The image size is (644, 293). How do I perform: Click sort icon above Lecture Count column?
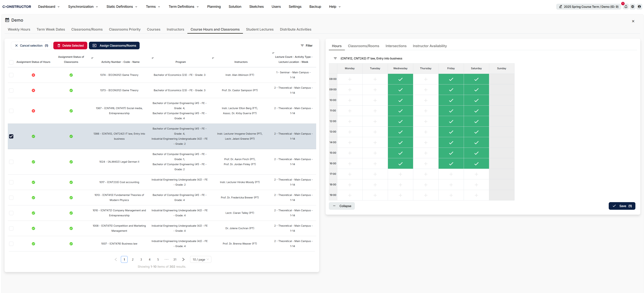(x=273, y=53)
